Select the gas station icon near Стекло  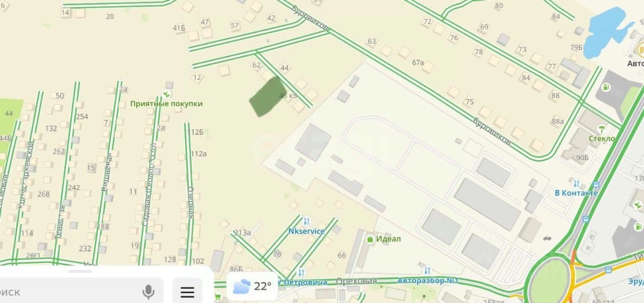click(x=606, y=87)
